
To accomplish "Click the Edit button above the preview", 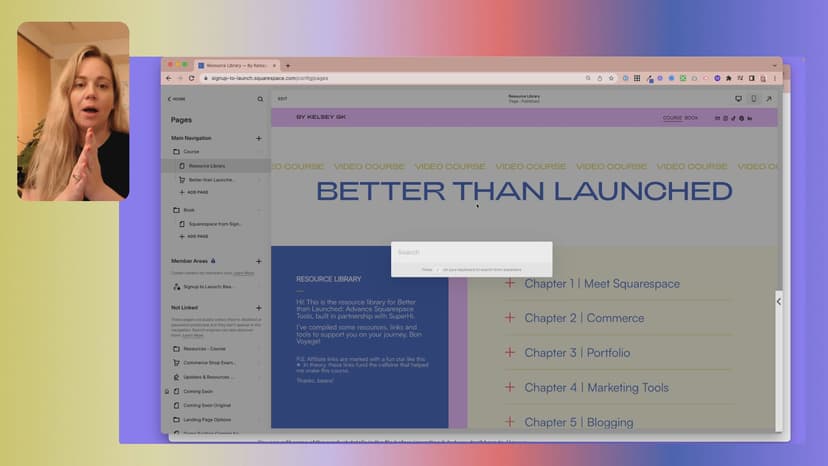I will tap(282, 99).
